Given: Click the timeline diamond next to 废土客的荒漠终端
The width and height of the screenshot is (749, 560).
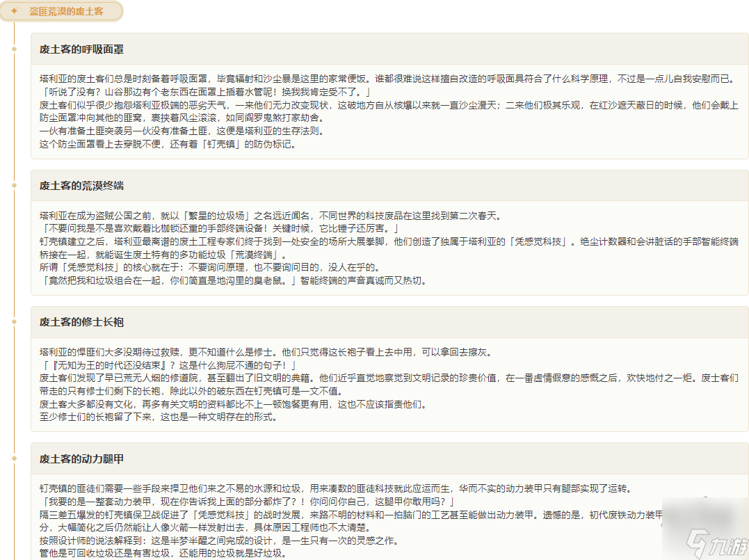Looking at the screenshot, I should click(x=15, y=186).
